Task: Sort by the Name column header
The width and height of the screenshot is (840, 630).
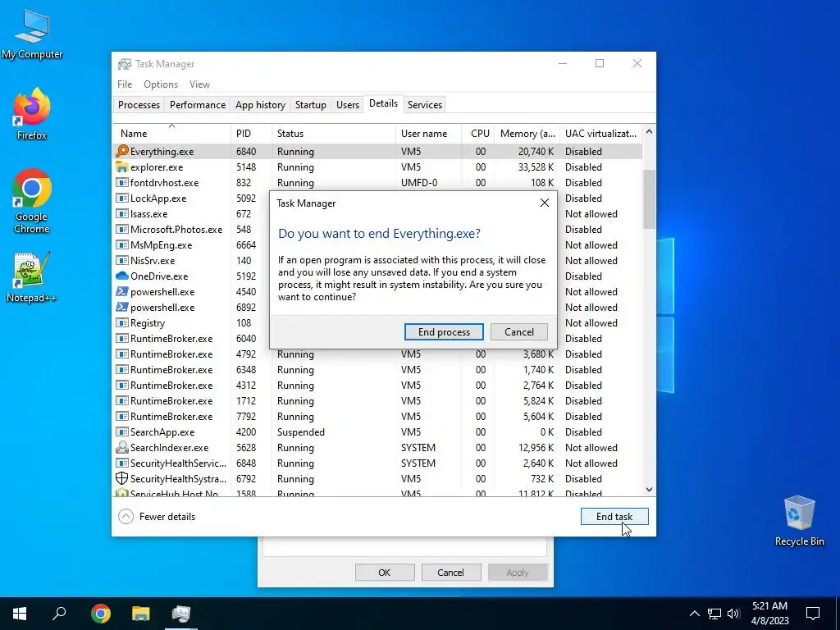Action: [172, 134]
